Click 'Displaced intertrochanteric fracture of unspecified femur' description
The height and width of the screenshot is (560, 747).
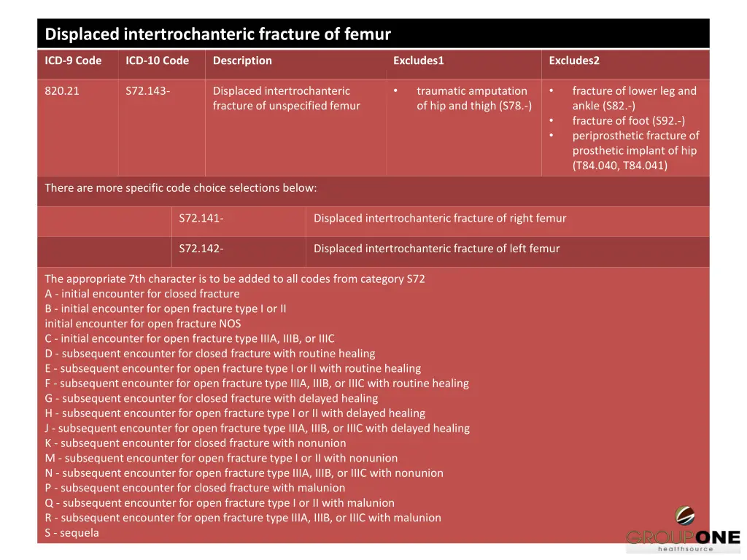(x=286, y=98)
